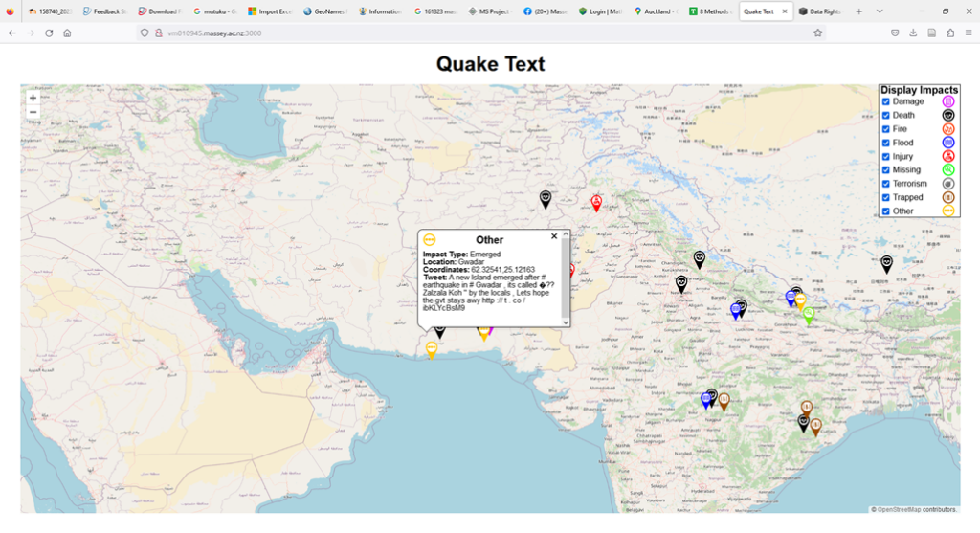
Task: Click the red Injury marker on map
Action: 596,202
